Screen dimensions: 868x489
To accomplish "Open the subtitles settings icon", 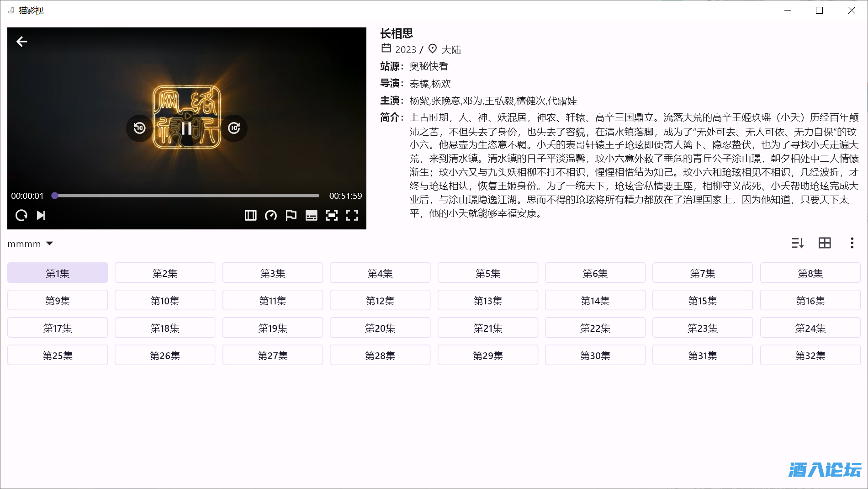I will [x=311, y=215].
